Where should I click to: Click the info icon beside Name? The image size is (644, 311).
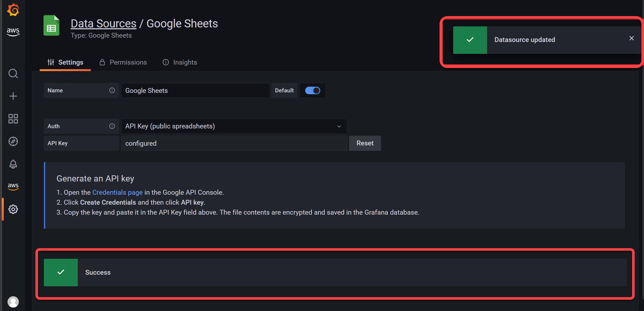[112, 90]
